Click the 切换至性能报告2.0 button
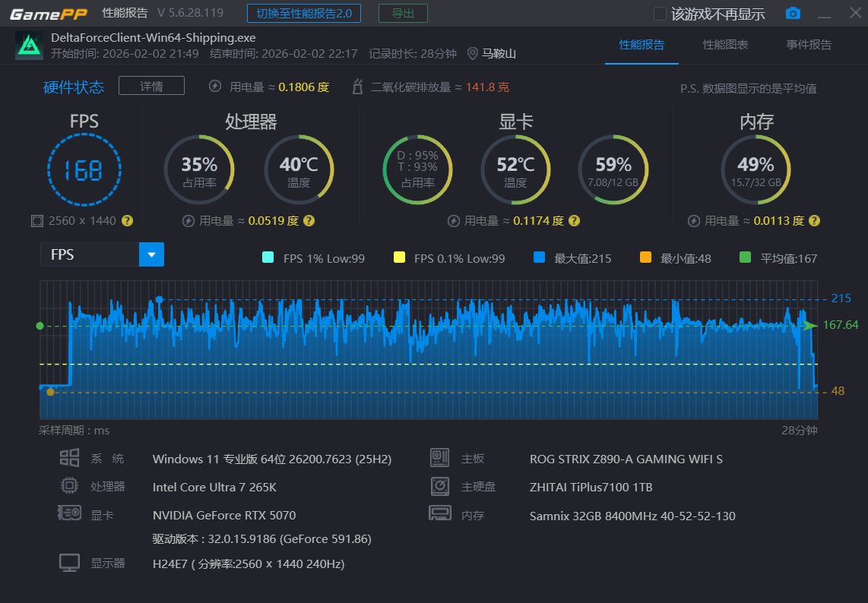Image resolution: width=868 pixels, height=603 pixels. click(304, 13)
